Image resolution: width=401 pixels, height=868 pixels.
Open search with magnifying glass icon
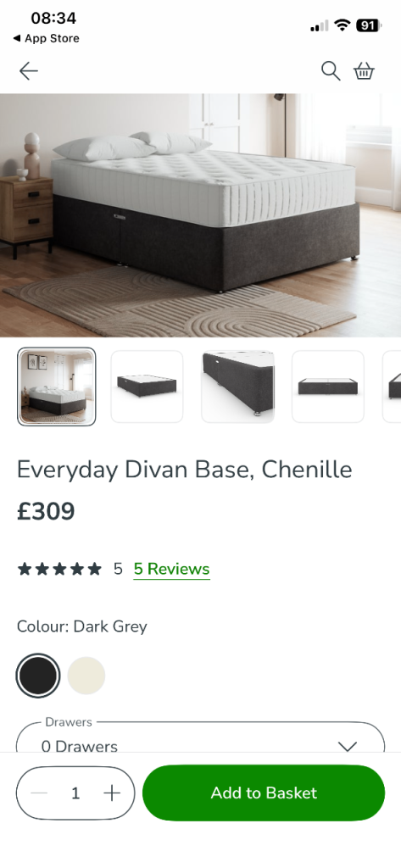click(331, 71)
